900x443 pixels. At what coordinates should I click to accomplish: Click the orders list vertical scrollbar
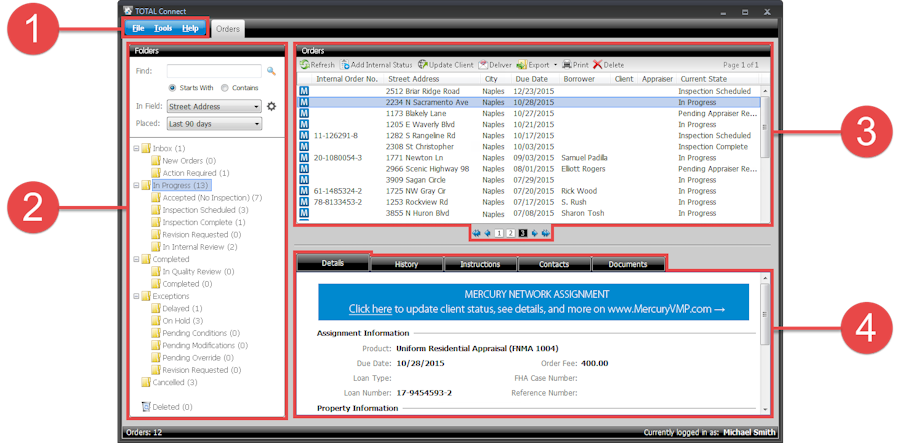[x=765, y=153]
